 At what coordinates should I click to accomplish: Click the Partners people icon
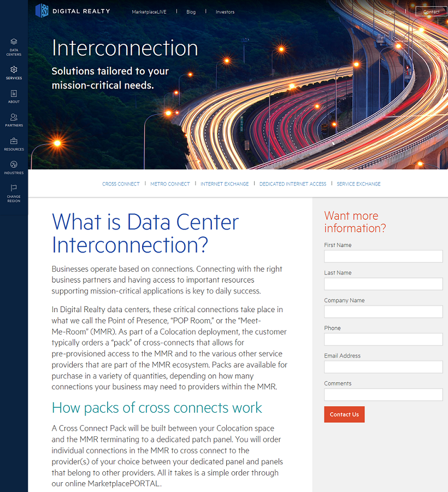pos(14,118)
